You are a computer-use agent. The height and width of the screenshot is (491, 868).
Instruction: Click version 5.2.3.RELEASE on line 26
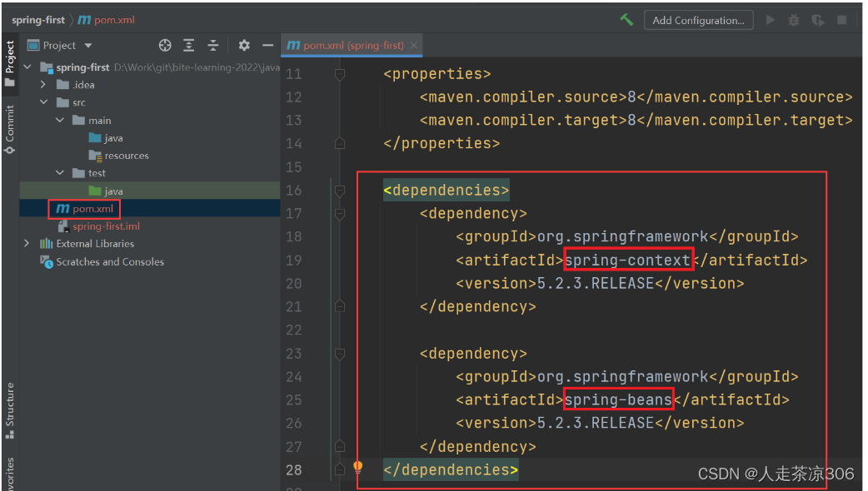pos(596,423)
